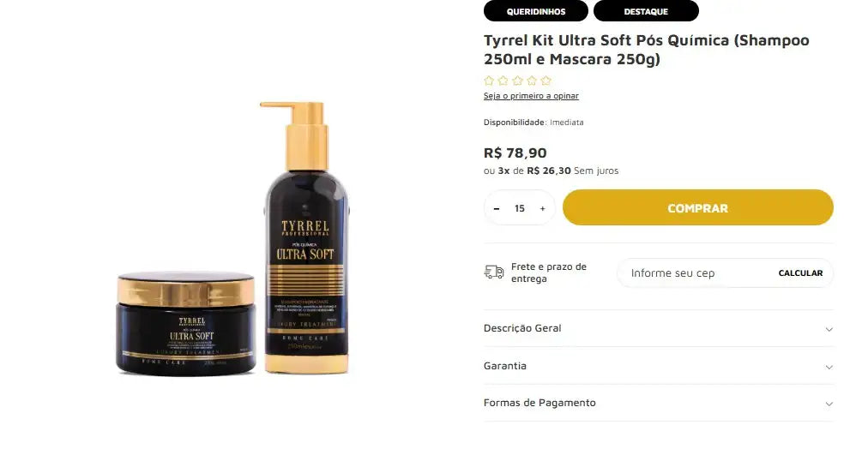
Task: Expand the Descrição Geral section
Action: pos(658,328)
